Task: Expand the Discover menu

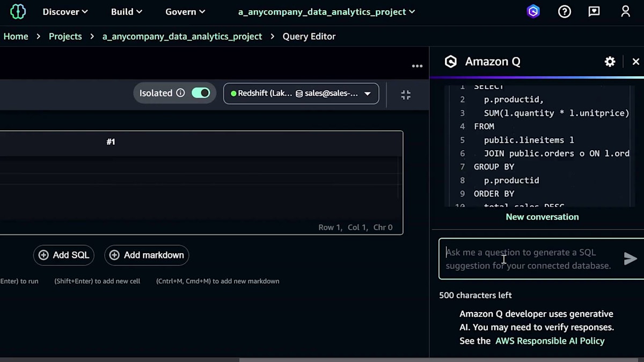Action: point(65,12)
